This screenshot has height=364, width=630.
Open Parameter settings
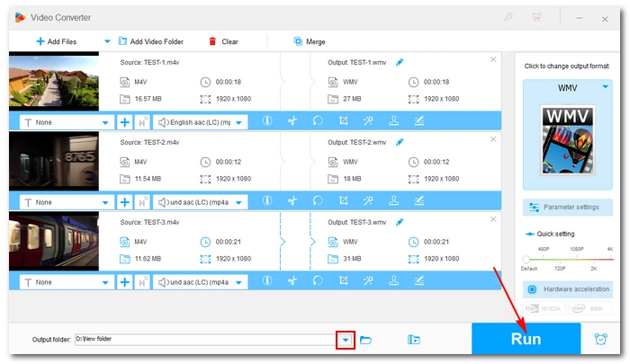click(568, 207)
